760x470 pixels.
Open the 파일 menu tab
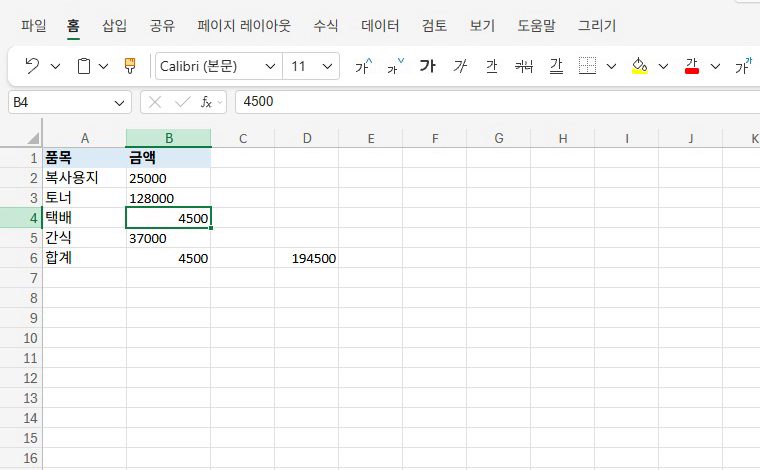point(34,25)
